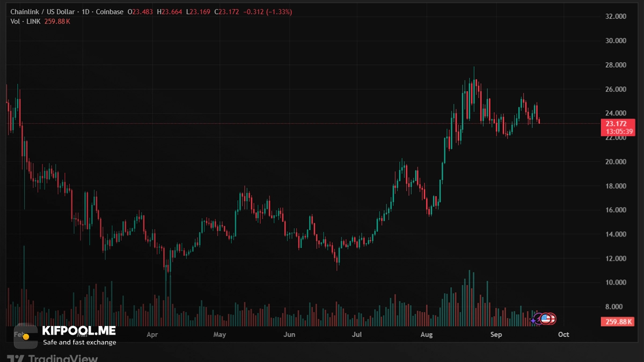
Task: Click the Coinbase exchange name in the legend
Action: 109,11
